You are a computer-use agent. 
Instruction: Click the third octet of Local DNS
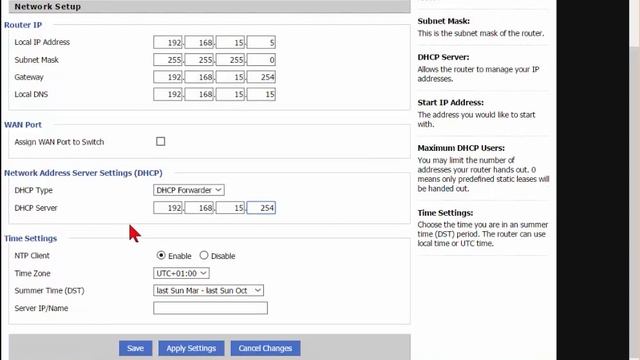230,94
